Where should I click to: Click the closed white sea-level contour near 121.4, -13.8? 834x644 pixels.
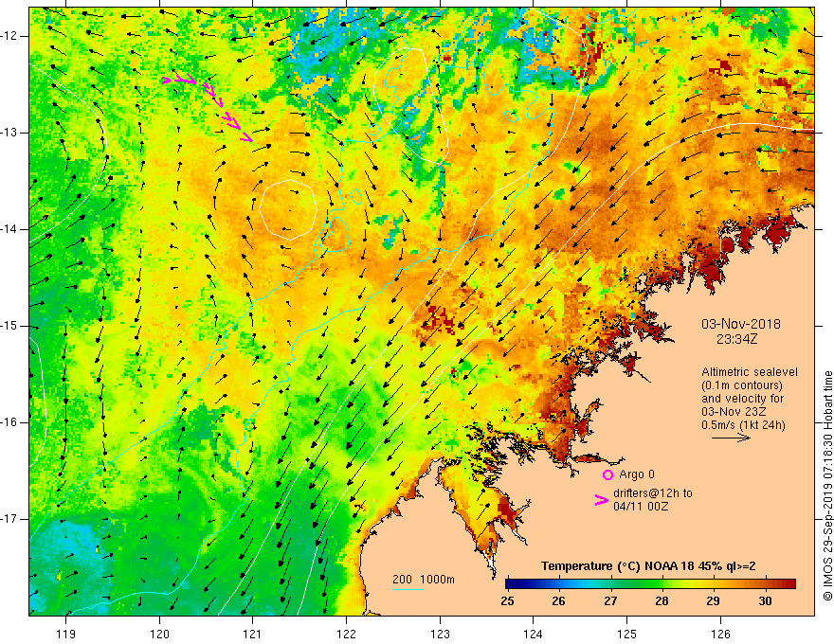288,210
